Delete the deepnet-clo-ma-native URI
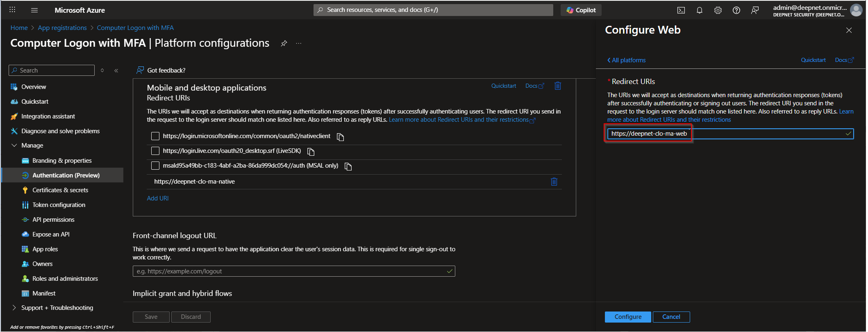The image size is (868, 332). [x=554, y=182]
